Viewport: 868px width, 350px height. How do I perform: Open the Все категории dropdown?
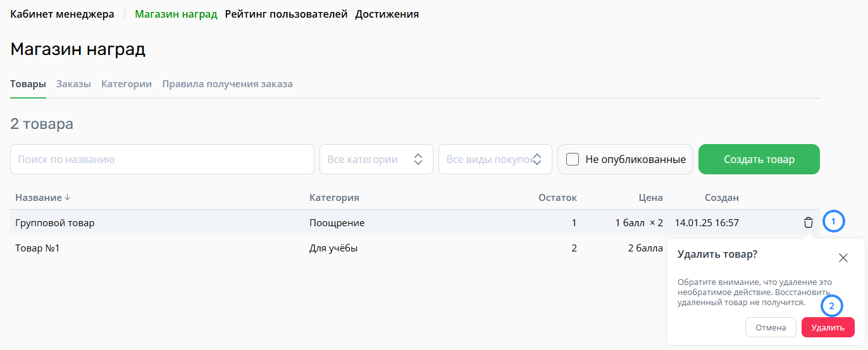pyautogui.click(x=376, y=159)
